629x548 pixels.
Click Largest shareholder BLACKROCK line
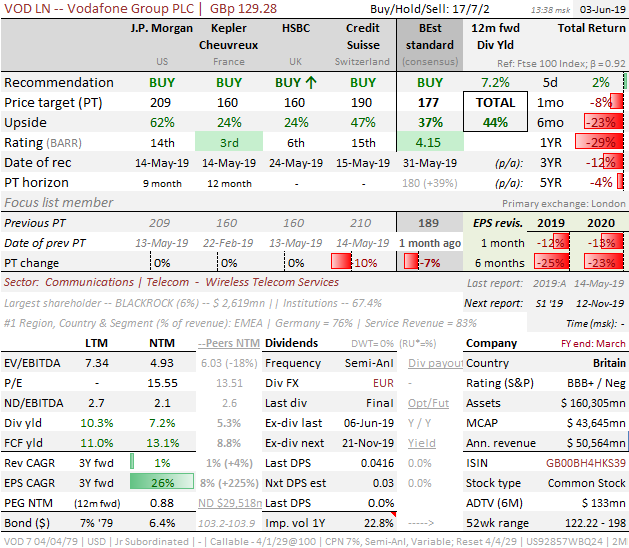(x=193, y=303)
